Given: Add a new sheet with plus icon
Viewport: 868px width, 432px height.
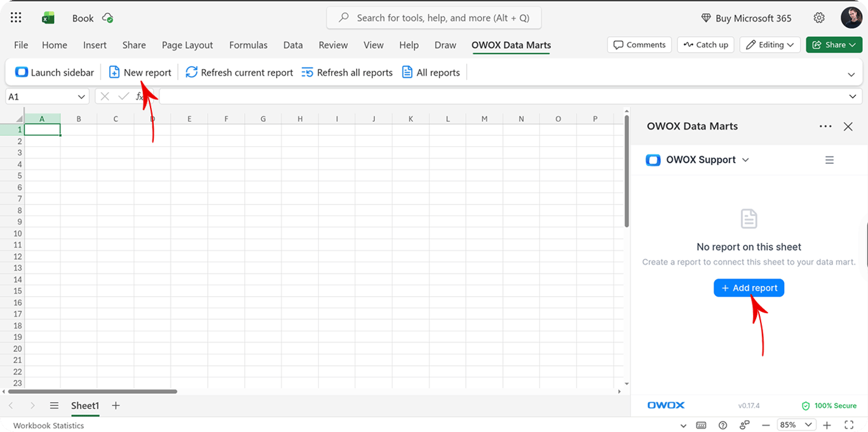Looking at the screenshot, I should click(x=116, y=405).
